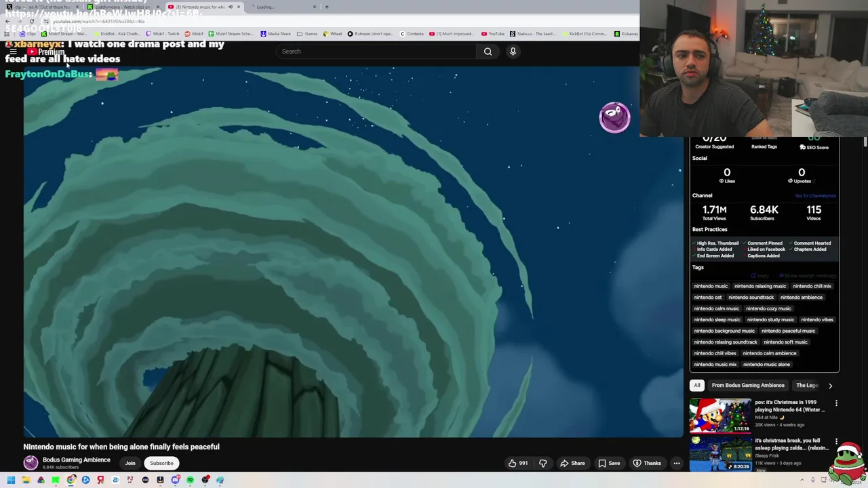Open Go To Channelytics link

click(x=816, y=196)
